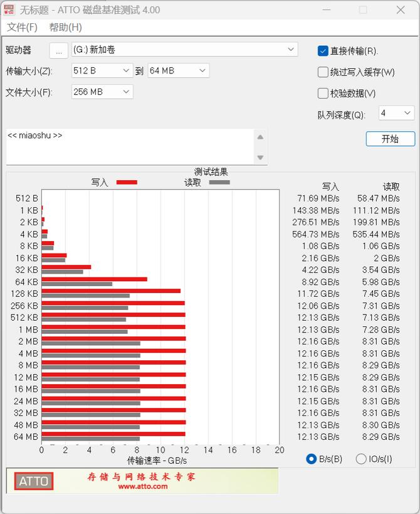
Task: Click the 199.81 MB/s read value
Action: click(376, 222)
